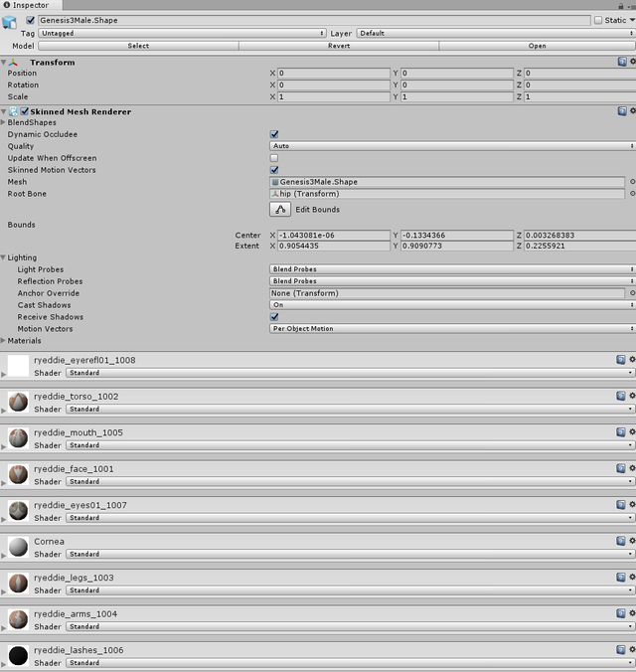Click the Bounds Extent Y field
The height and width of the screenshot is (672, 636).
point(457,246)
